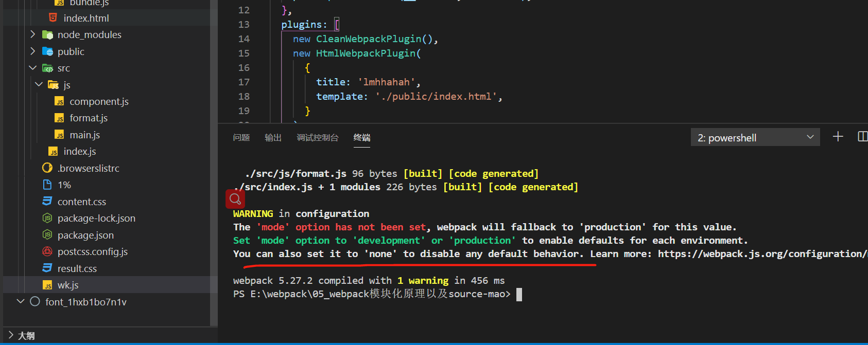868x345 pixels.
Task: Expand the node_modules folder chevron
Action: (x=33, y=34)
